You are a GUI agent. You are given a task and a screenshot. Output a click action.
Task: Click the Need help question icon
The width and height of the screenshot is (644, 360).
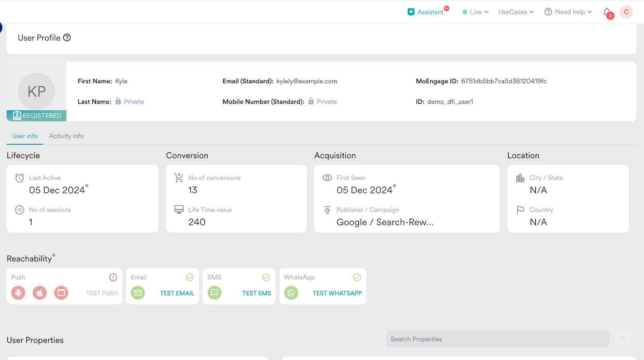point(548,12)
